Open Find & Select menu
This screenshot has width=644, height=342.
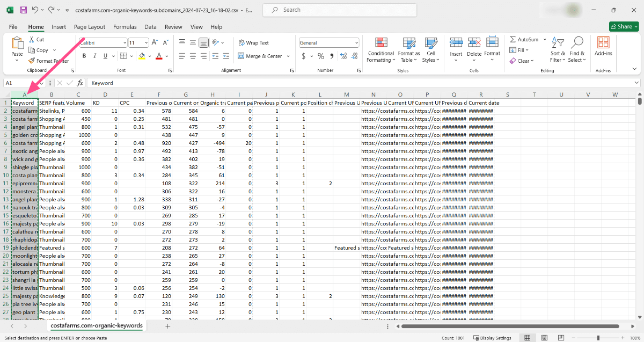point(577,49)
